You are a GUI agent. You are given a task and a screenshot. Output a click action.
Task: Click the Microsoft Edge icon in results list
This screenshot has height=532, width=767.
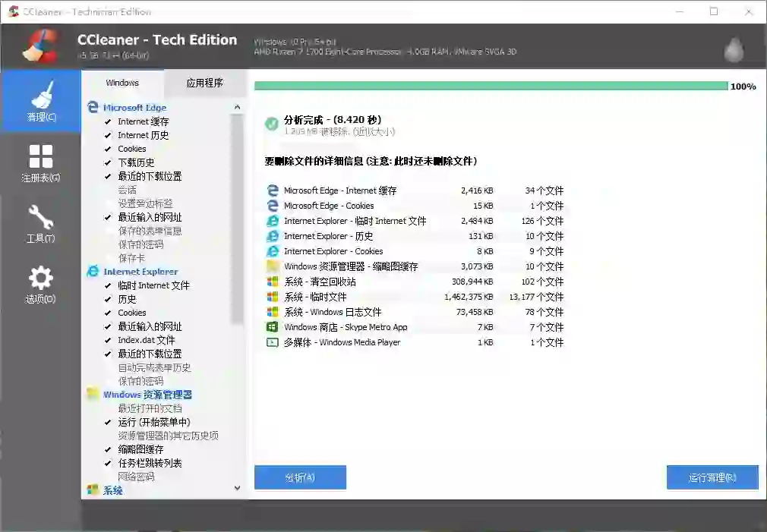tap(272, 190)
